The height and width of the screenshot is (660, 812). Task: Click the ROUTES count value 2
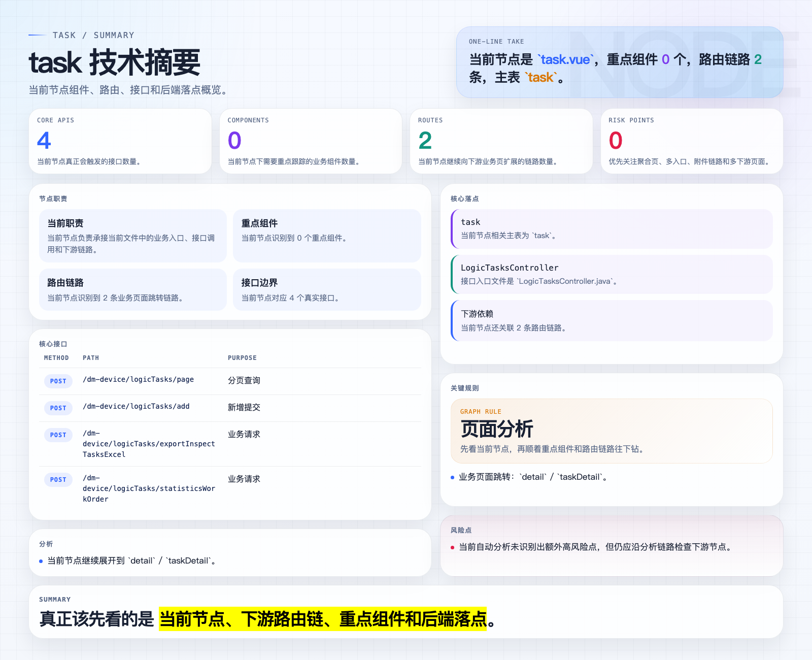click(x=425, y=141)
